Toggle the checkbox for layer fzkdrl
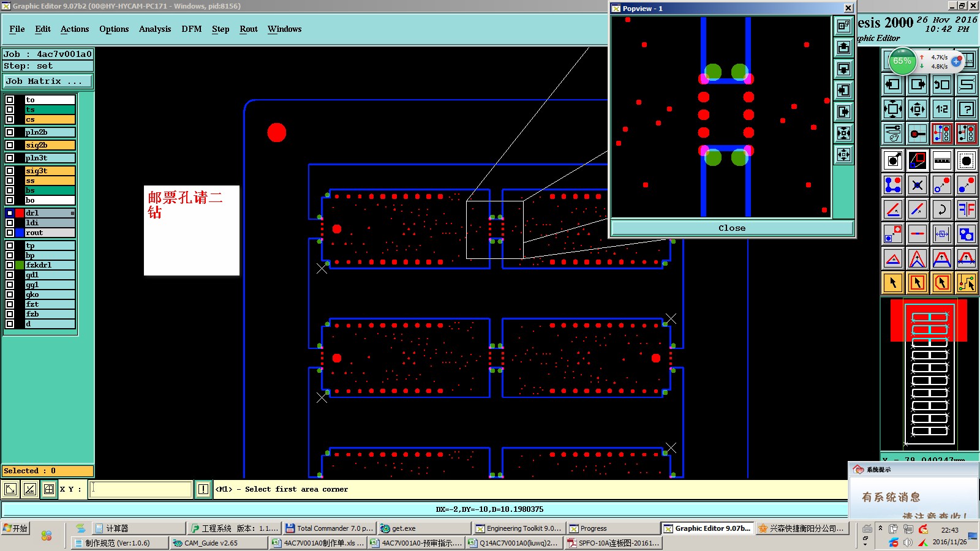Screen dimensions: 980x551 (x=10, y=265)
